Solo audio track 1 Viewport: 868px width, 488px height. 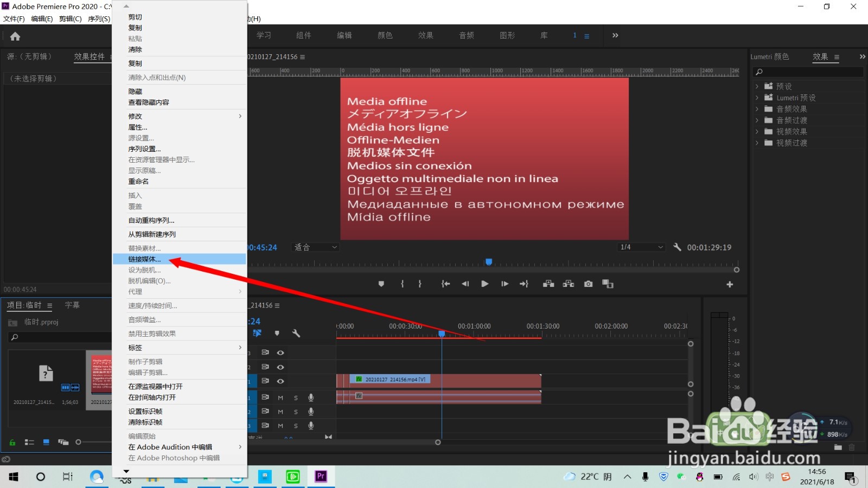point(296,397)
